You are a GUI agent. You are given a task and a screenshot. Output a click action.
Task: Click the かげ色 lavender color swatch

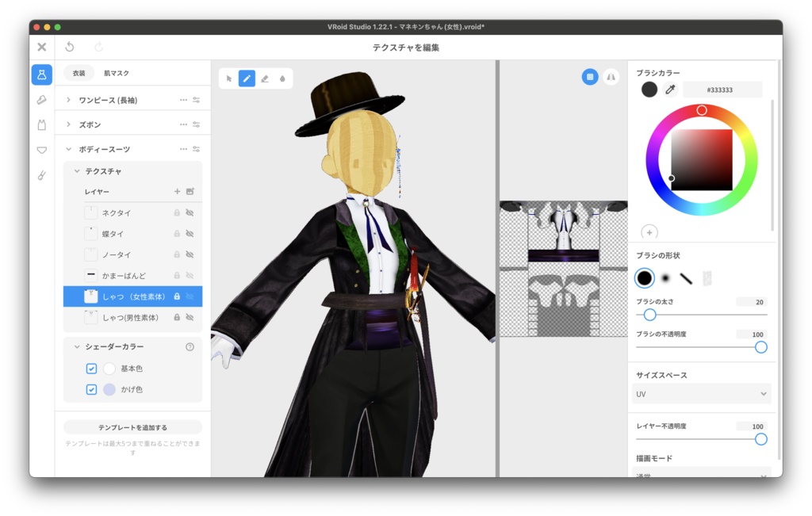[109, 389]
